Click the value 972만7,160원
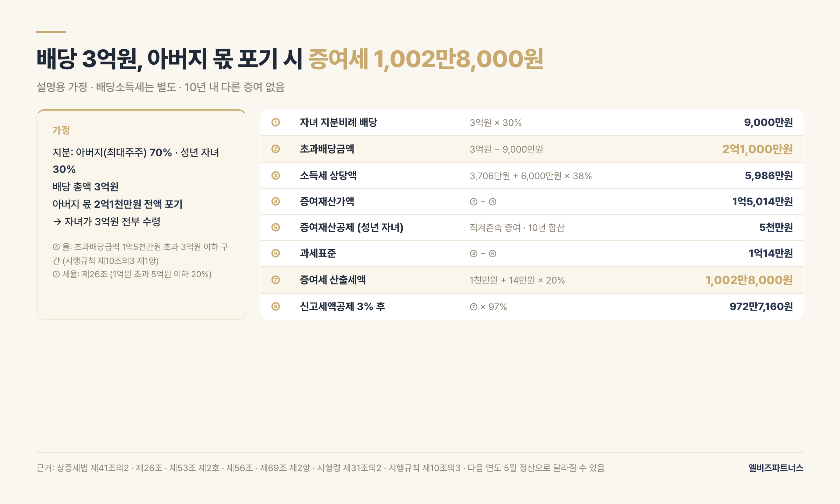The image size is (840, 504). click(x=761, y=307)
